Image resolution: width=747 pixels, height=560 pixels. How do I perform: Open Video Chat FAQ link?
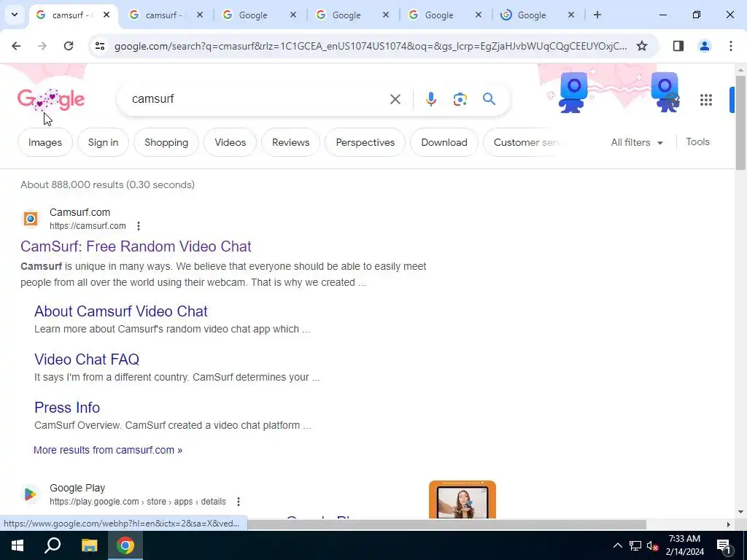(87, 359)
